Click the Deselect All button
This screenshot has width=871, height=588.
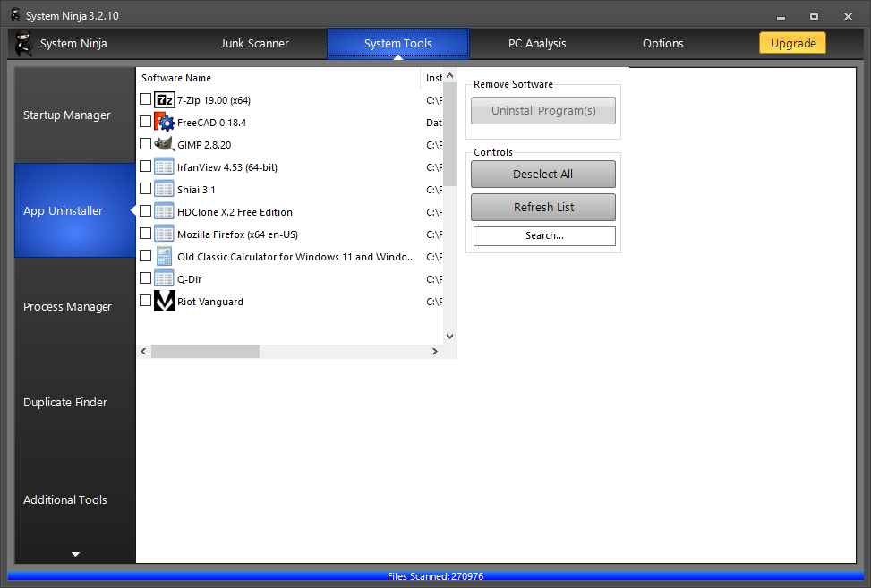tap(543, 175)
